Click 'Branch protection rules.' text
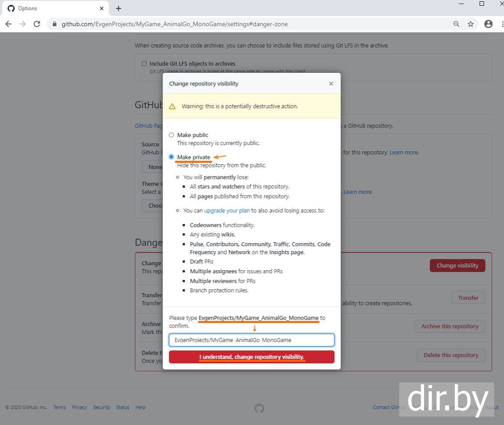 tap(219, 291)
